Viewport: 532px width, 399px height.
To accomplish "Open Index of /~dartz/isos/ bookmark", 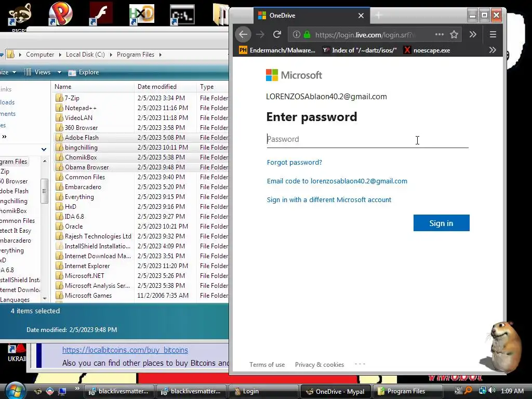I will [360, 50].
